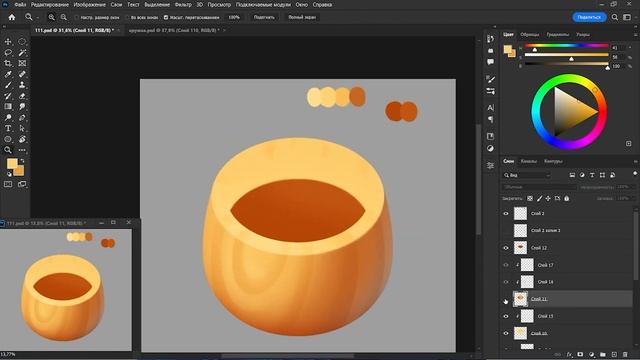Delete the layer with the trash icon
Image resolution: width=640 pixels, height=360 pixels.
point(625,354)
